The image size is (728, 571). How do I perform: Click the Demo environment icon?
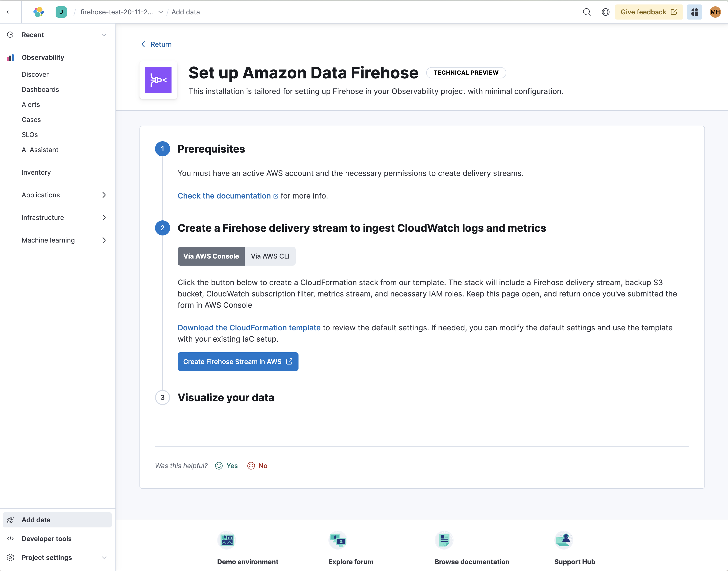tap(227, 540)
